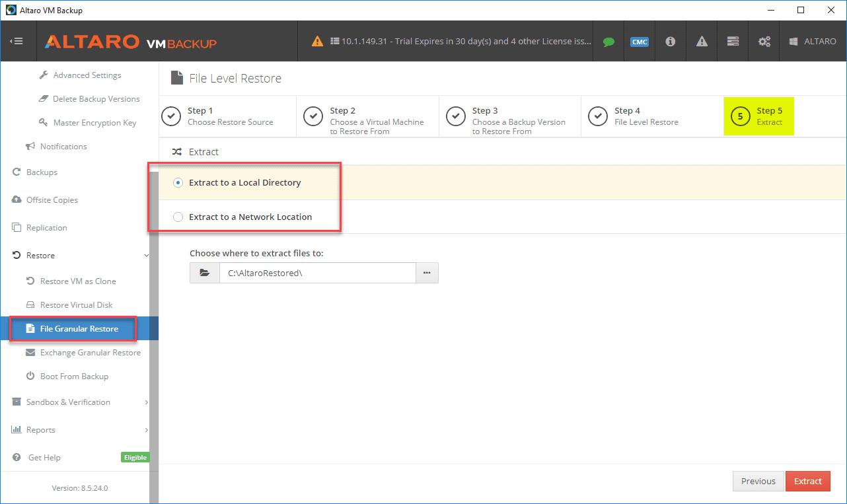Click the version 8.5.24.0 text
The width and height of the screenshot is (847, 504).
coord(80,488)
